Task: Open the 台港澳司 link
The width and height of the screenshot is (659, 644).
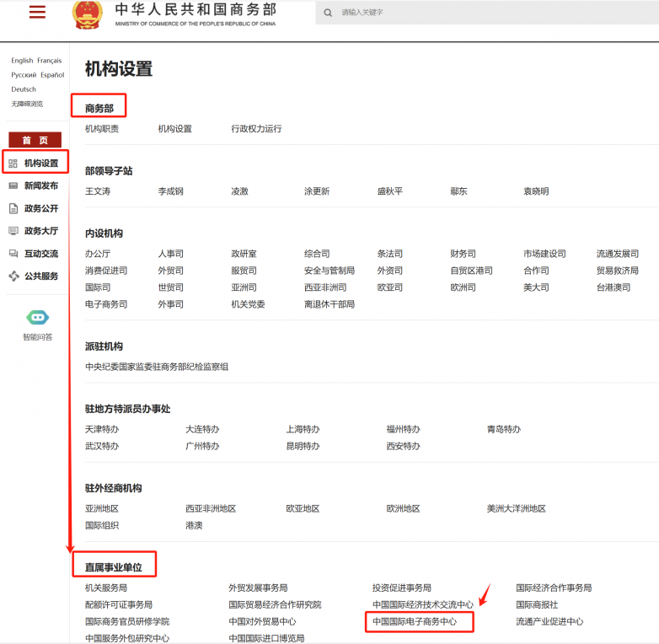Action: coord(613,287)
